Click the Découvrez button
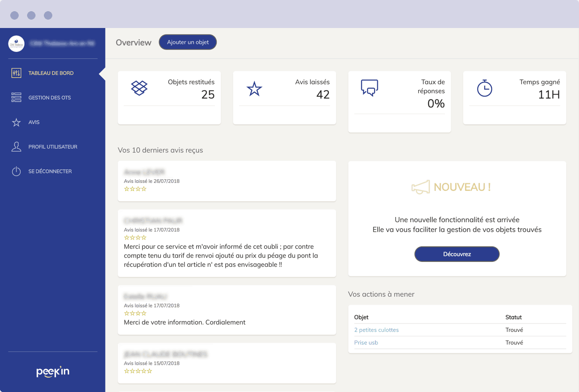This screenshot has height=392, width=579. point(457,254)
